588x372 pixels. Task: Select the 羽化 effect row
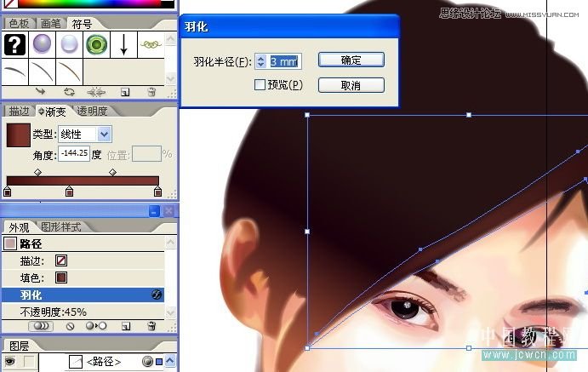click(x=83, y=295)
